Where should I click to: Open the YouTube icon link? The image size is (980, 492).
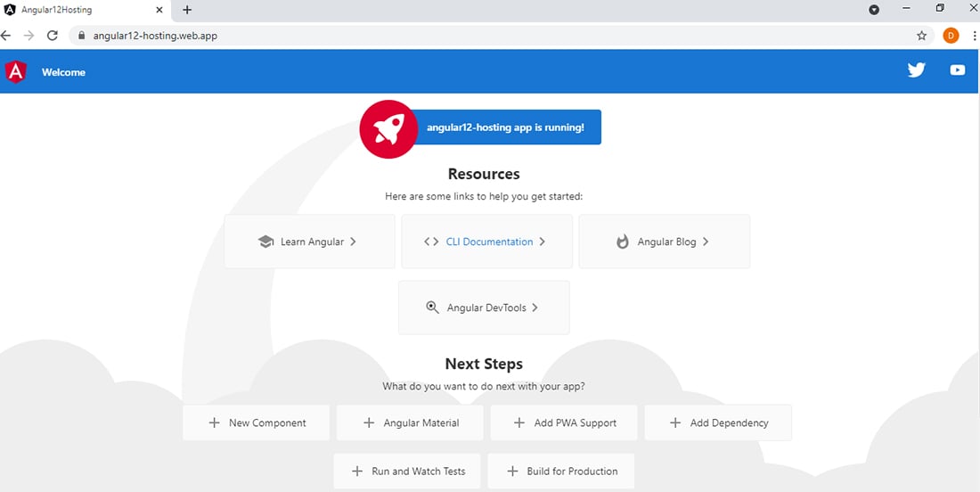coord(958,70)
